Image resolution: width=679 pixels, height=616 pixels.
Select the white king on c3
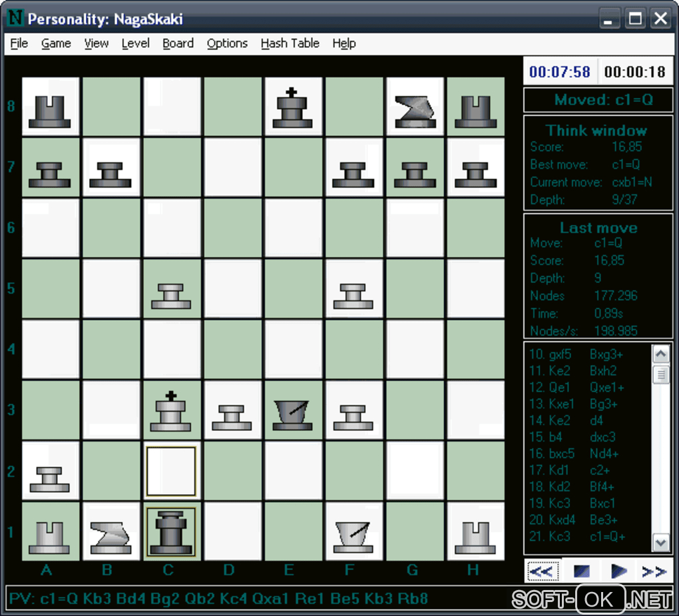click(x=170, y=411)
